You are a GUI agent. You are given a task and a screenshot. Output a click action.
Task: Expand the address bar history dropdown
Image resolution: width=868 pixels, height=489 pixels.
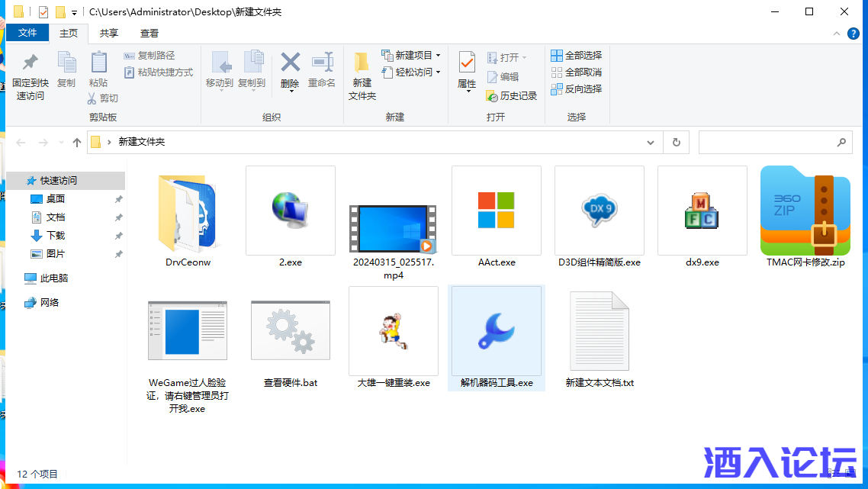[650, 142]
